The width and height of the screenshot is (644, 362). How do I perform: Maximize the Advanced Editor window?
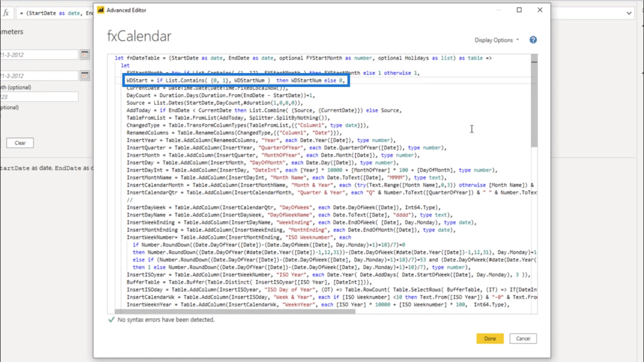(x=519, y=10)
